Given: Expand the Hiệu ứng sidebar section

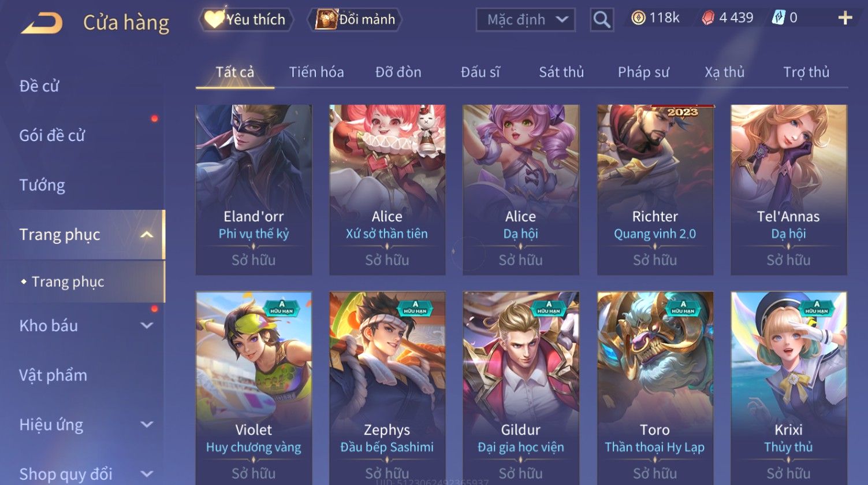Looking at the screenshot, I should (147, 424).
